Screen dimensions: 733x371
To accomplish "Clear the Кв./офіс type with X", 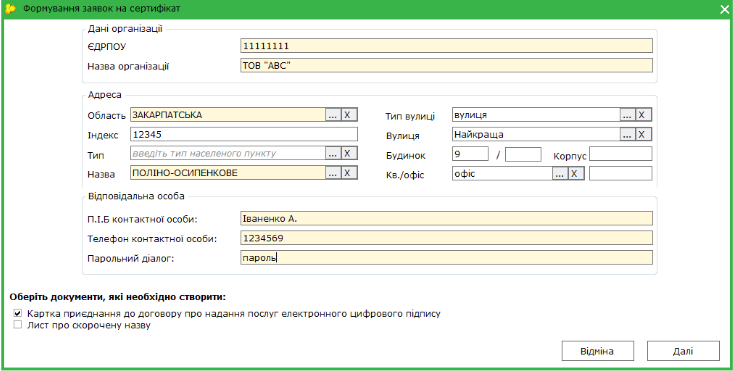I will point(575,174).
